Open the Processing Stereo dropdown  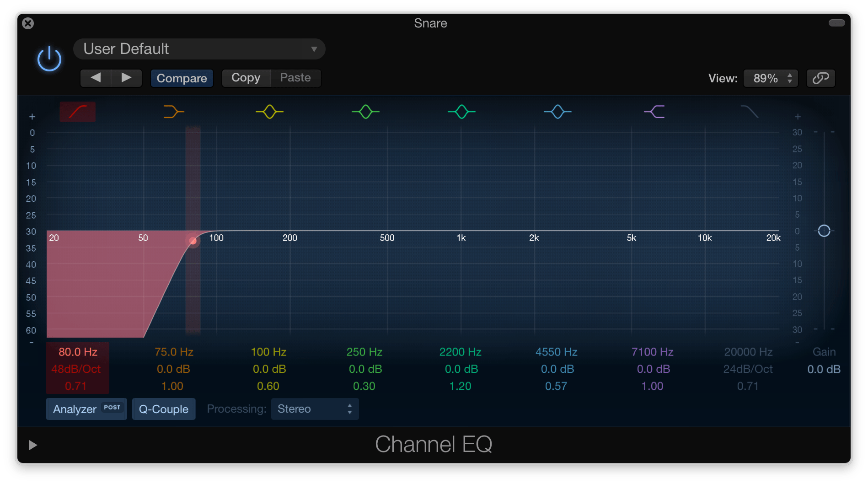click(315, 409)
